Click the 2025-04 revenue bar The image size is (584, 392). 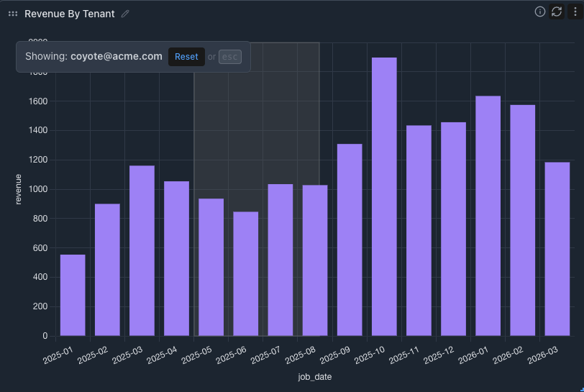[176, 258]
